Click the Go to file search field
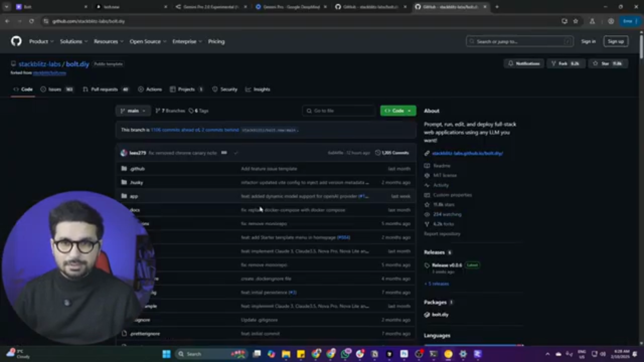The image size is (644, 362). (x=339, y=111)
